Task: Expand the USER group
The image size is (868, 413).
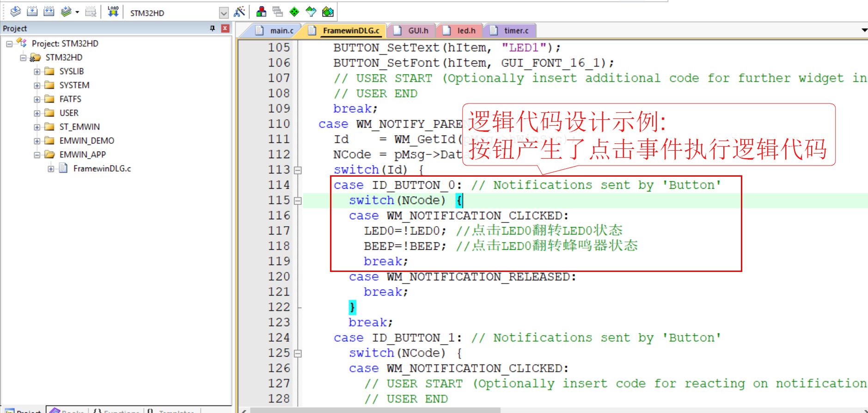Action: [37, 113]
